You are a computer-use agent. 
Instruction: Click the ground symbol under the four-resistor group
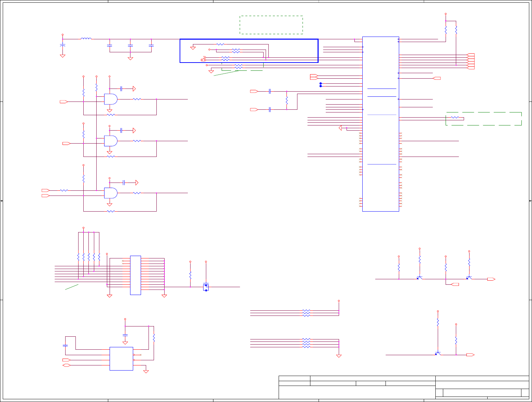click(339, 356)
